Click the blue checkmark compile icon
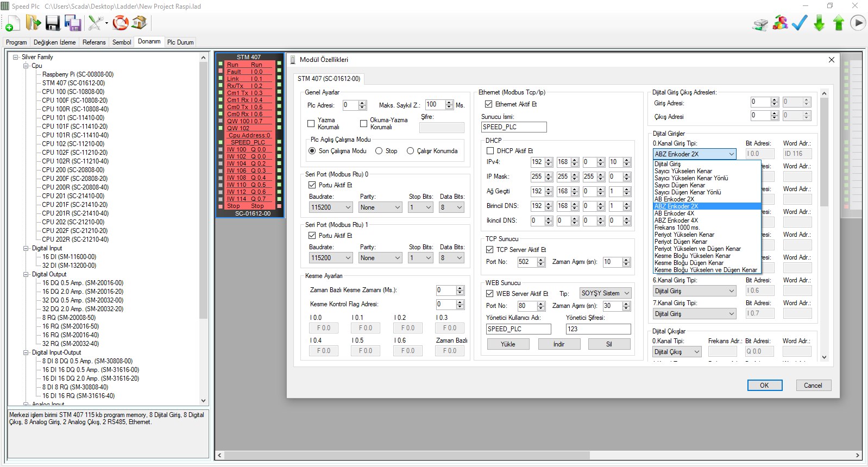868x467 pixels. 800,23
